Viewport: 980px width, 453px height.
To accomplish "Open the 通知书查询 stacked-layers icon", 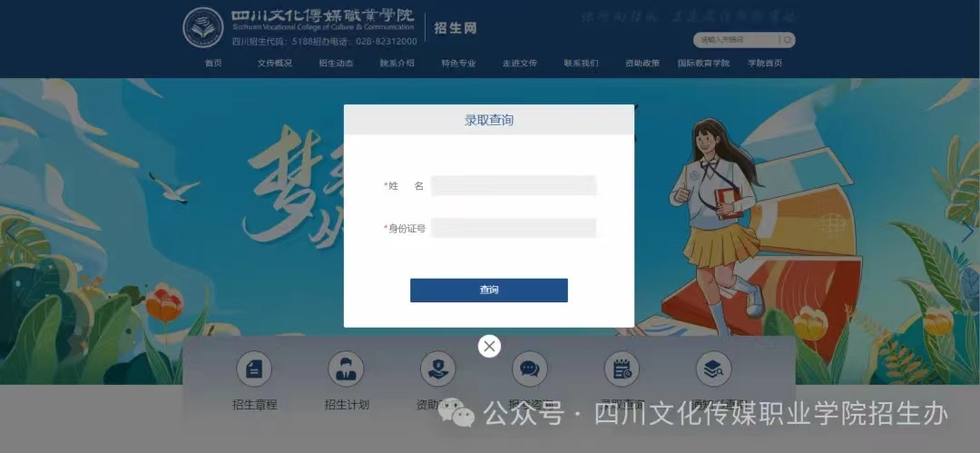I will click(714, 369).
